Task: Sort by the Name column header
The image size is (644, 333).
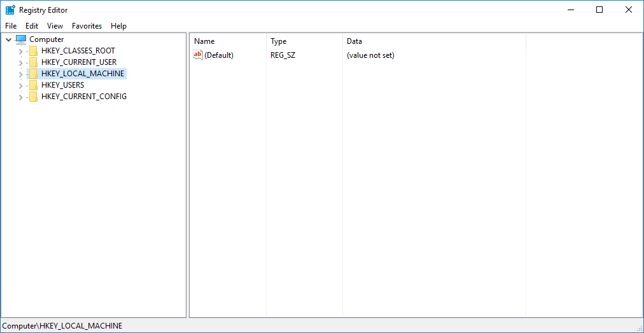Action: pyautogui.click(x=228, y=41)
